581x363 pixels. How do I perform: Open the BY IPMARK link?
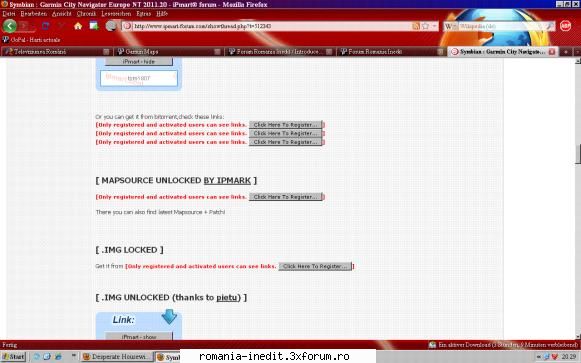click(x=227, y=180)
